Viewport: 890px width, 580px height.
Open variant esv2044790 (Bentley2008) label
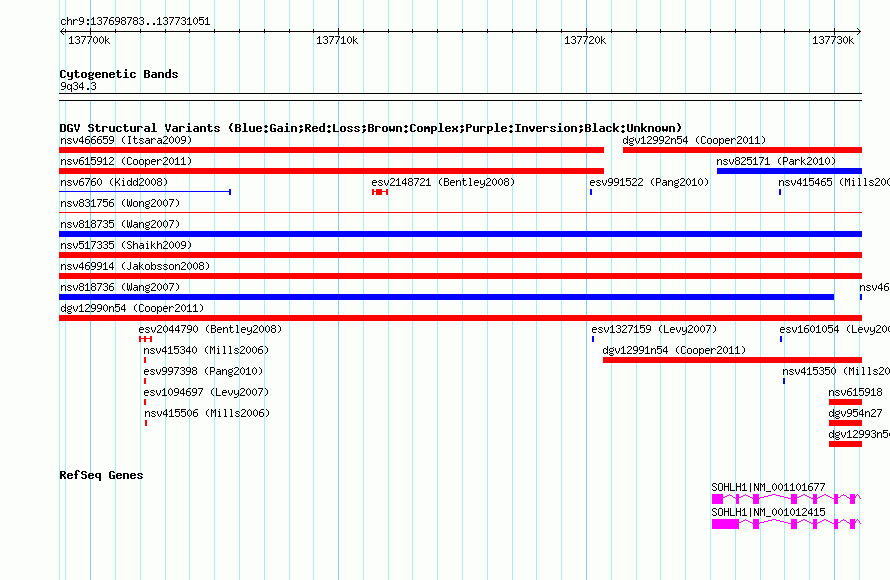pos(210,329)
